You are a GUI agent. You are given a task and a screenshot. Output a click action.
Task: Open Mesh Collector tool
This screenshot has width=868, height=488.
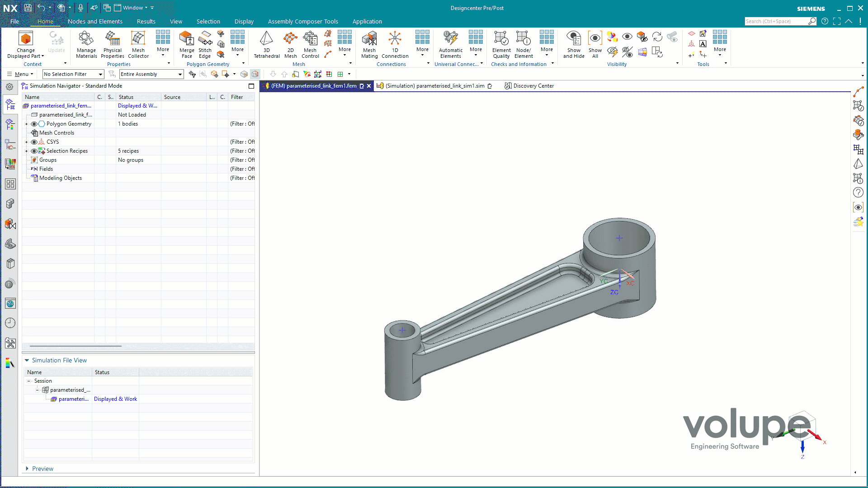(x=138, y=44)
